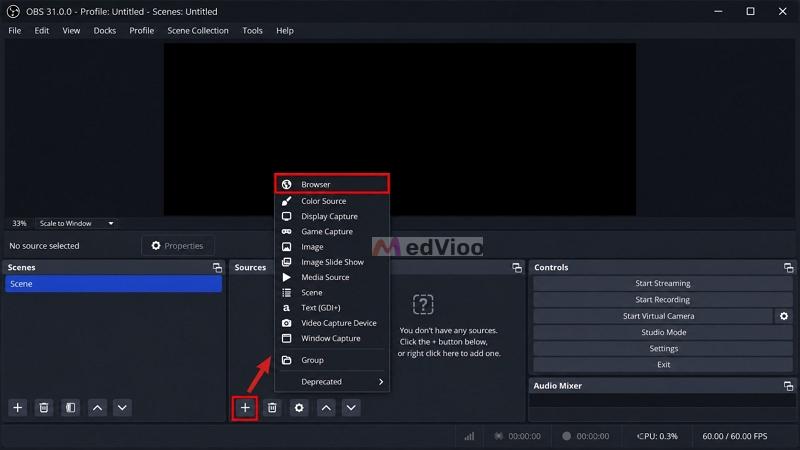Viewport: 800px width, 450px height.
Task: Delete source using Sources trash icon
Action: [x=272, y=407]
